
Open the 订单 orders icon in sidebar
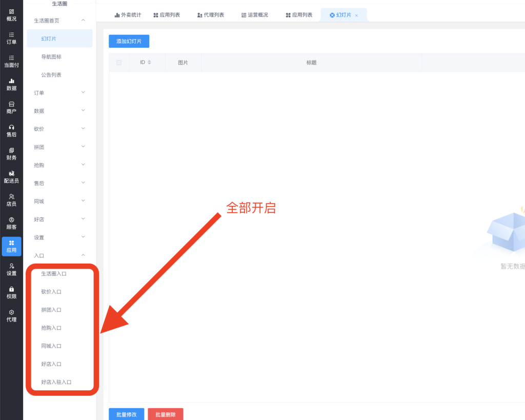(x=11, y=35)
